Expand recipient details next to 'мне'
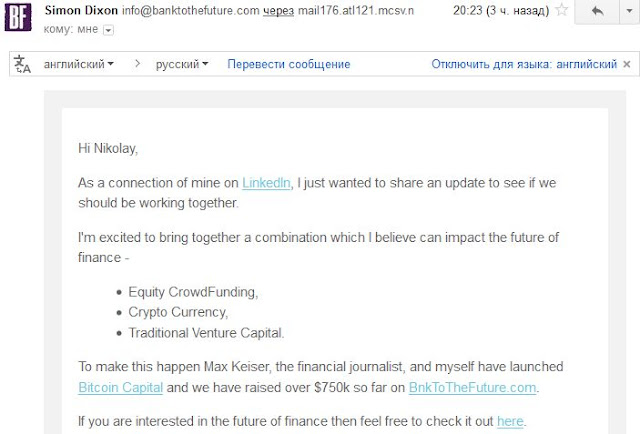Screen dimensions: 640x434 tap(108, 30)
